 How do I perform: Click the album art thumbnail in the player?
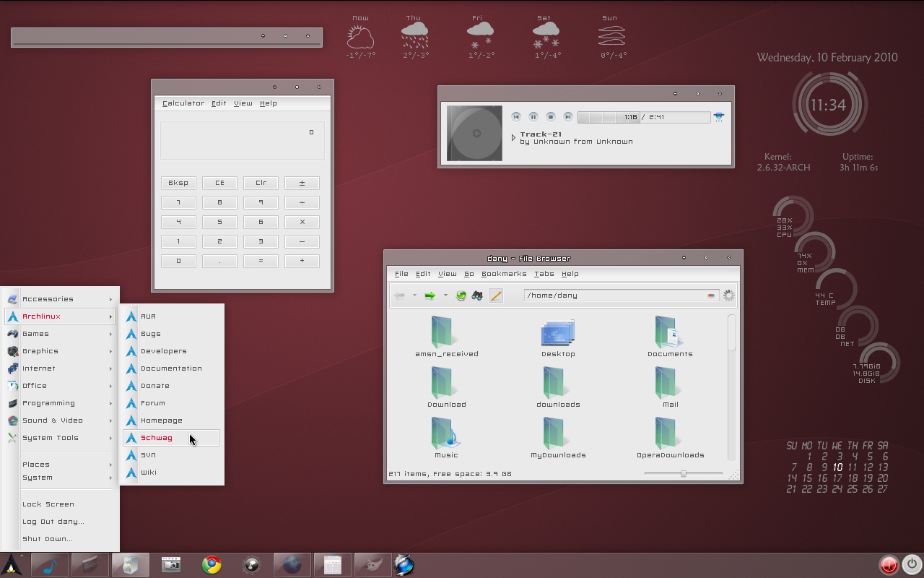point(474,133)
